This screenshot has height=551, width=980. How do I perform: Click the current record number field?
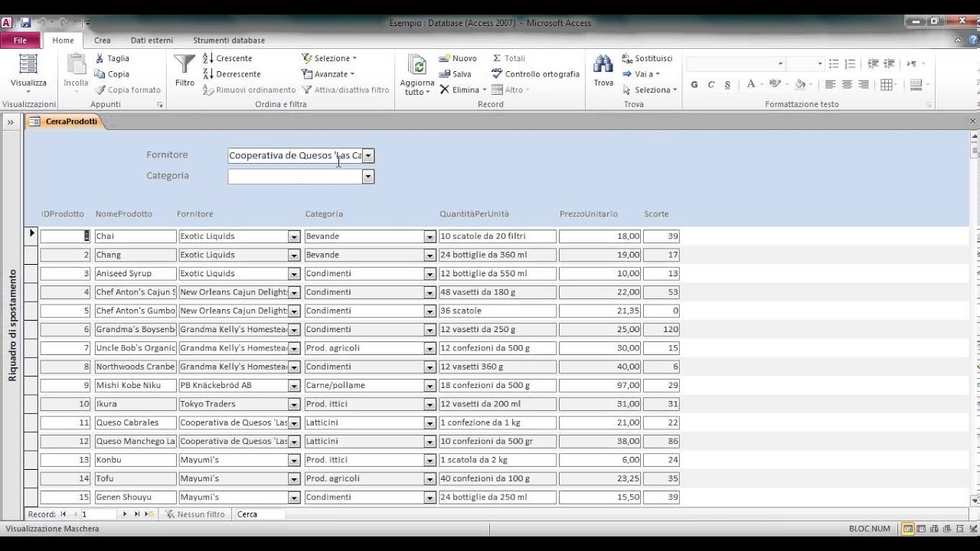(97, 514)
